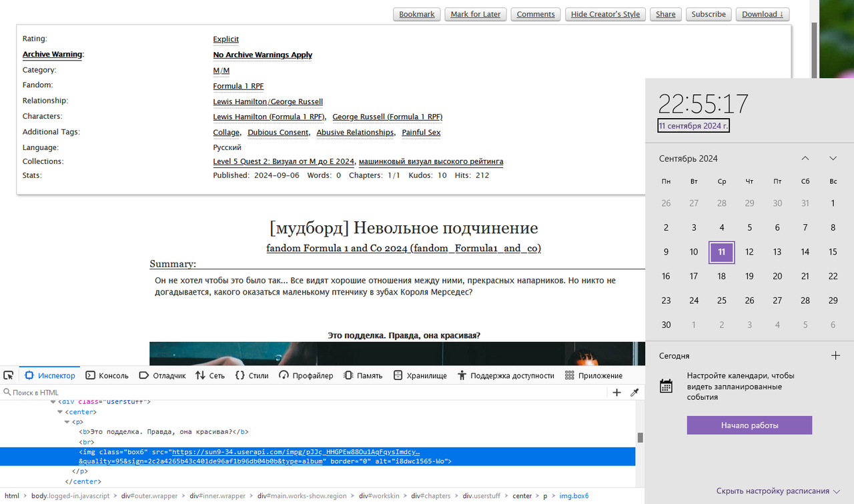Viewport: 854px width, 504px height.
Task: Open fandom Formula 1 and Co 2024 author link
Action: pos(404,248)
